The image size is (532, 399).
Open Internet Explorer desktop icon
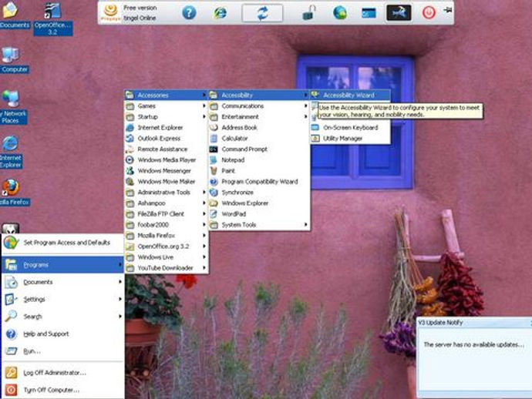[11, 152]
